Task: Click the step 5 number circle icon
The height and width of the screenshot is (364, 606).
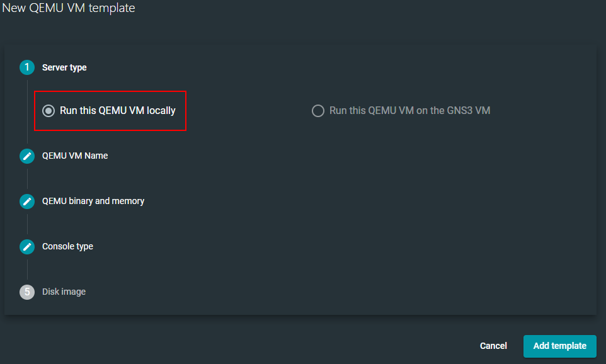Action: pos(27,292)
